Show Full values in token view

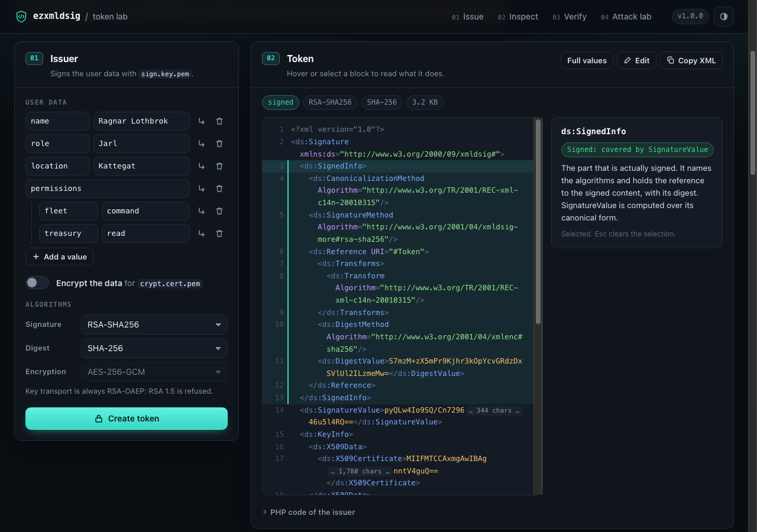coord(587,60)
